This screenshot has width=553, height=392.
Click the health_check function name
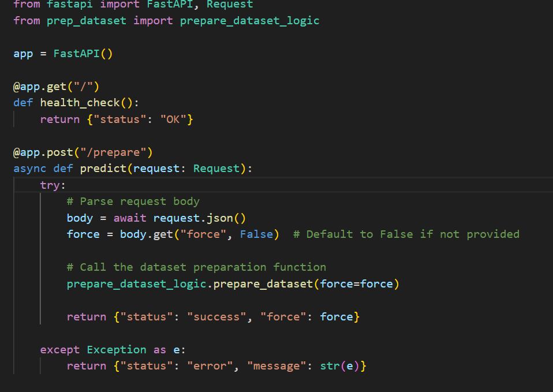tap(80, 103)
